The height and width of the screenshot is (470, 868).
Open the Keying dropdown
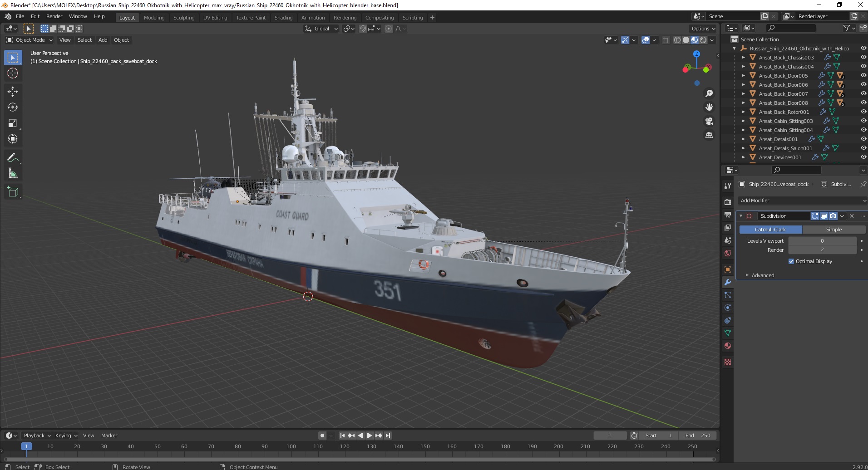pyautogui.click(x=66, y=436)
